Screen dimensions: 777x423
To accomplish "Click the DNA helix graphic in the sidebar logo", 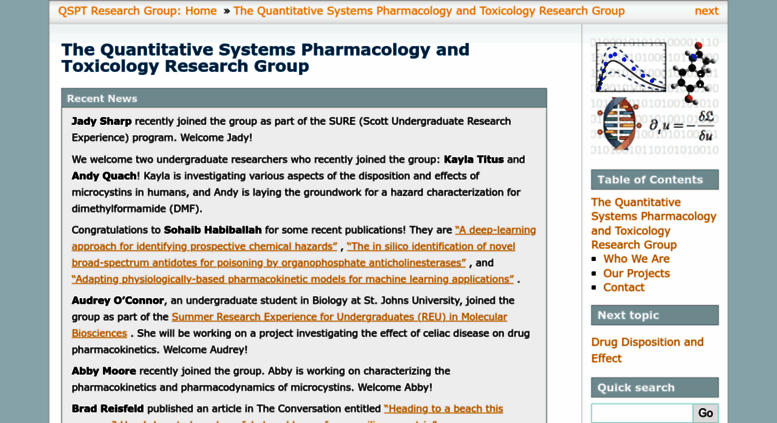I will (617, 124).
